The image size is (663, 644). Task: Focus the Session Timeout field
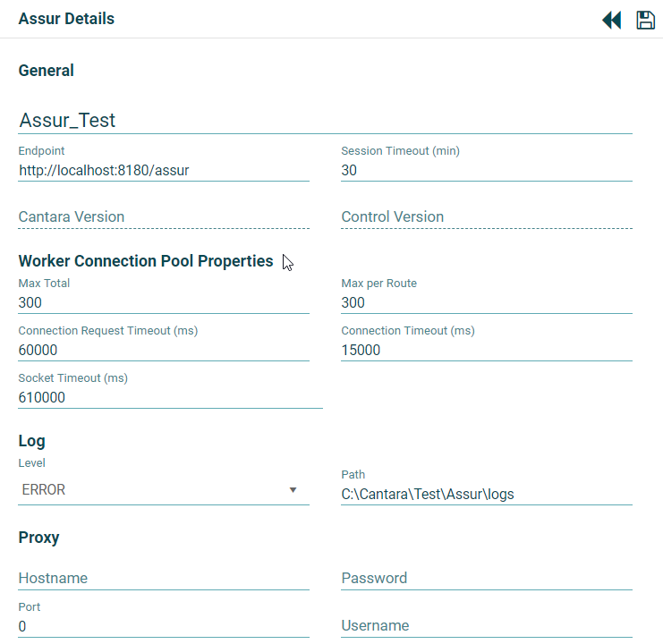click(x=486, y=170)
